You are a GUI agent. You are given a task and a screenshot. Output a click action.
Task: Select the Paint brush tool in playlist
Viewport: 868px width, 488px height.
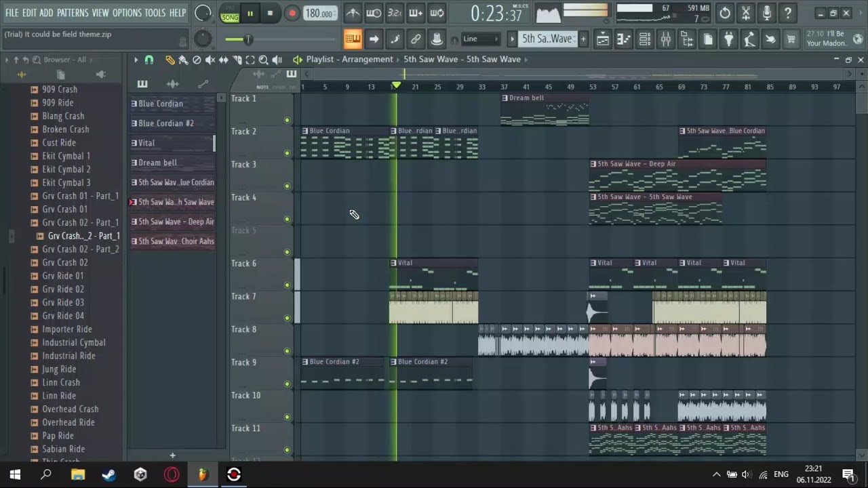click(x=183, y=60)
